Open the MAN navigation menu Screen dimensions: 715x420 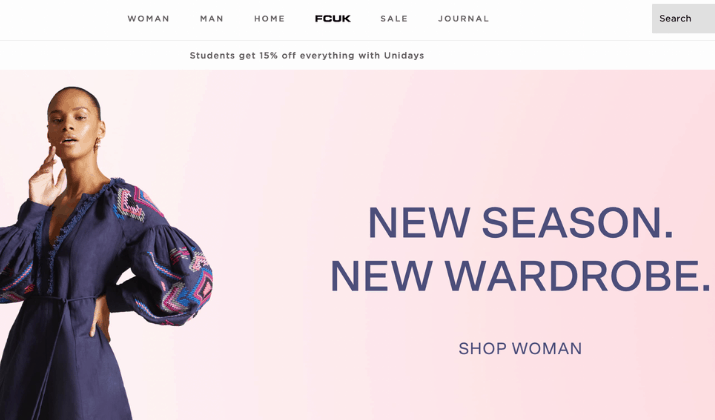(212, 19)
